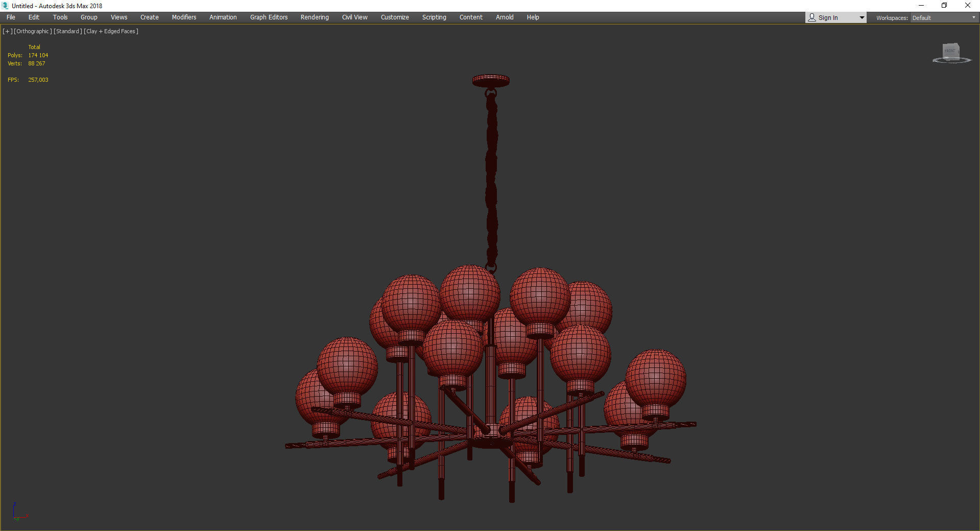Click the FPS value 257,003

(38, 80)
